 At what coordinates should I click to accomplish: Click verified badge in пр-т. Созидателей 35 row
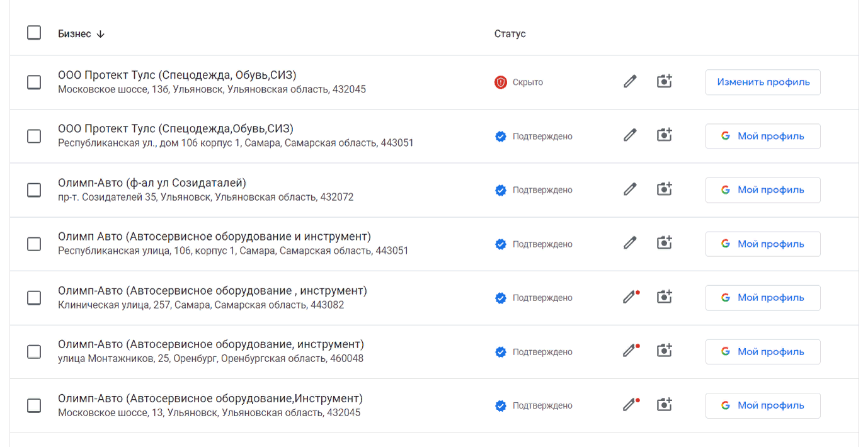tap(501, 190)
